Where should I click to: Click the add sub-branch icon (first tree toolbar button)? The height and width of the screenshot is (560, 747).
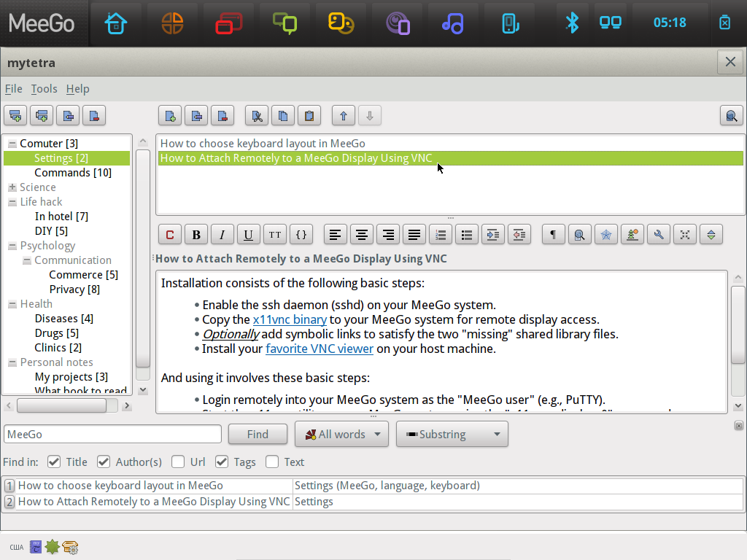click(15, 116)
